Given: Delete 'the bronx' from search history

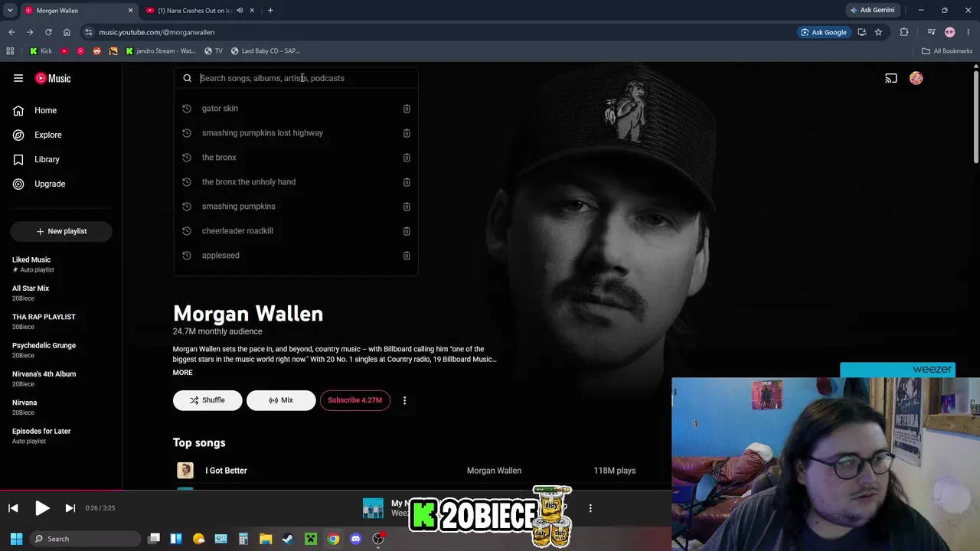Looking at the screenshot, I should tap(407, 158).
